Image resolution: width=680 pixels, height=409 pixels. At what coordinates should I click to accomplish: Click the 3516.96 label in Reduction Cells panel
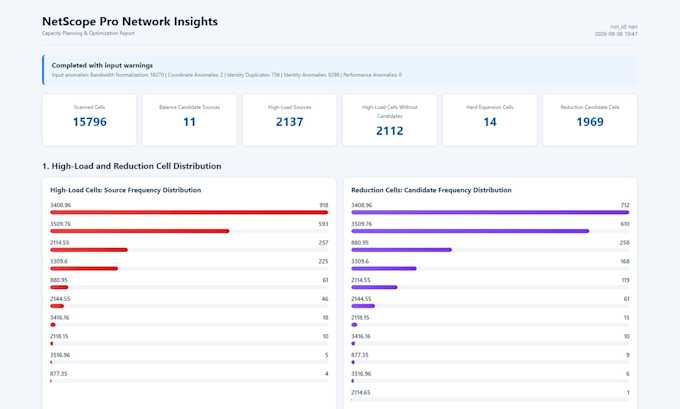click(361, 373)
